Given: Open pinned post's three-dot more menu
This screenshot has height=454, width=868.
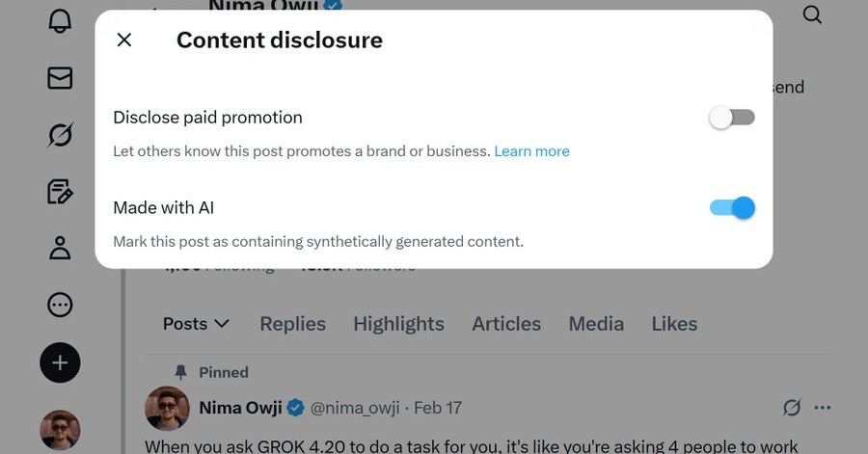Looking at the screenshot, I should 823,408.
